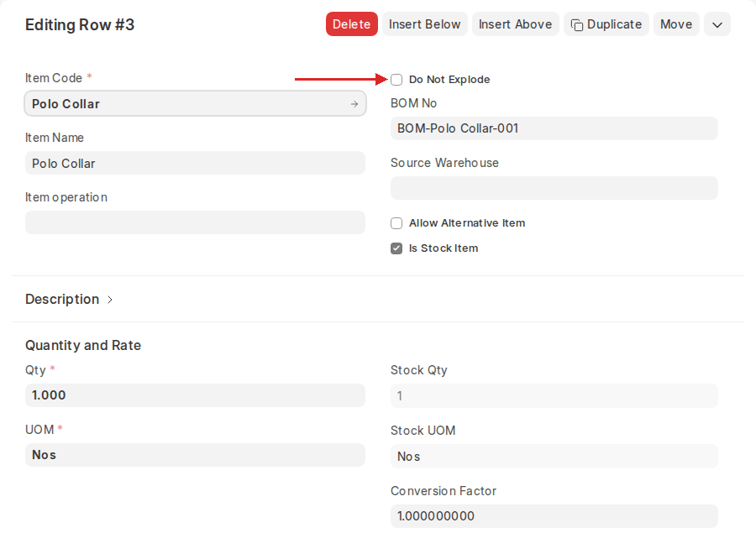
Task: Click the Item Code field with Polo Collar
Action: (195, 103)
